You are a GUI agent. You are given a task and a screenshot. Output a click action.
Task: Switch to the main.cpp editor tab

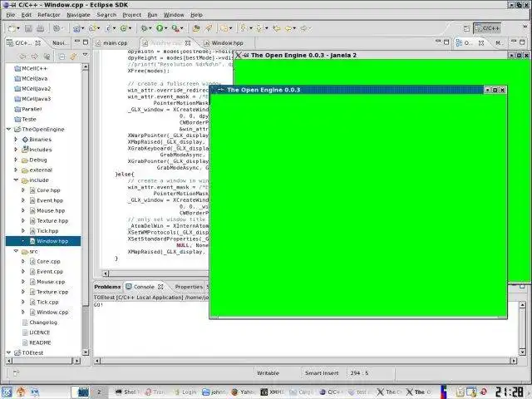pyautogui.click(x=116, y=43)
